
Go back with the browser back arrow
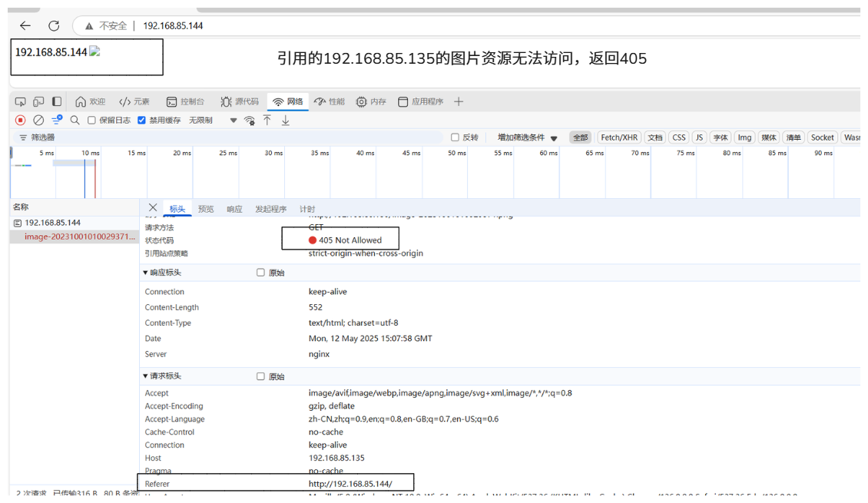tap(25, 25)
